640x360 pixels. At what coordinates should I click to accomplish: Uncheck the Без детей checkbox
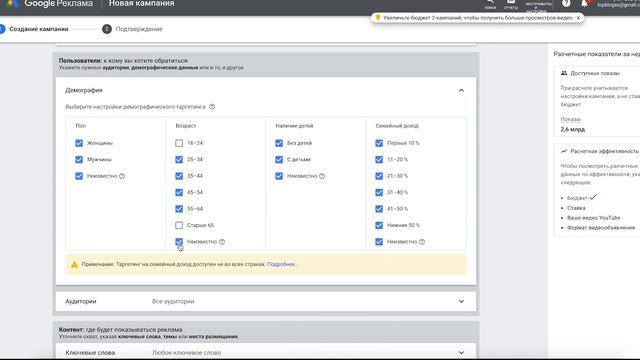(279, 143)
